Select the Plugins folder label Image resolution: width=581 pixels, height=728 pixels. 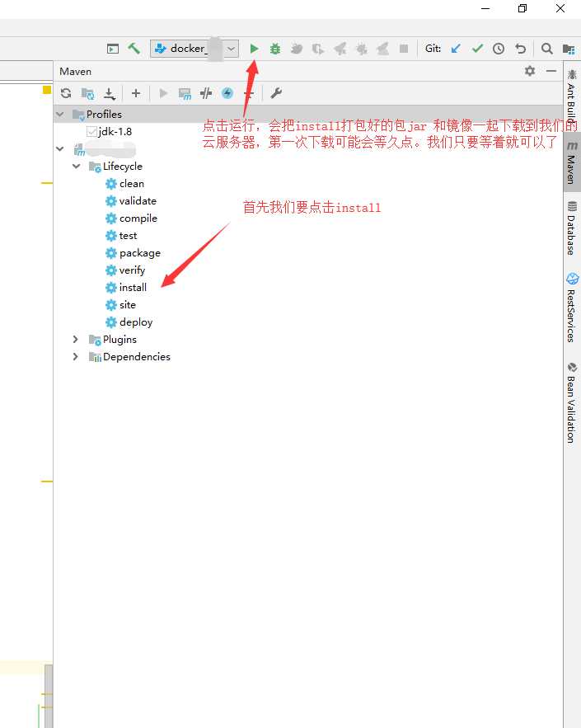(119, 340)
